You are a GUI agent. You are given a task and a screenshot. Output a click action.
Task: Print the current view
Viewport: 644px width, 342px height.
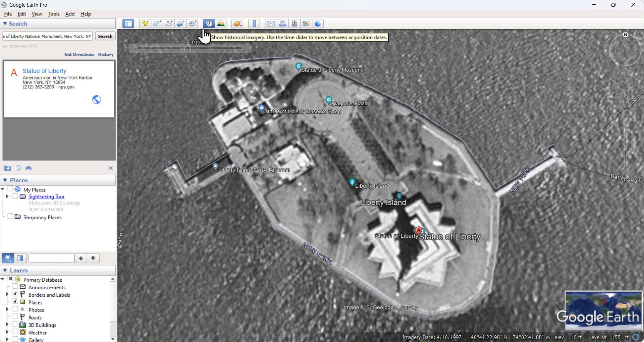[x=283, y=23]
